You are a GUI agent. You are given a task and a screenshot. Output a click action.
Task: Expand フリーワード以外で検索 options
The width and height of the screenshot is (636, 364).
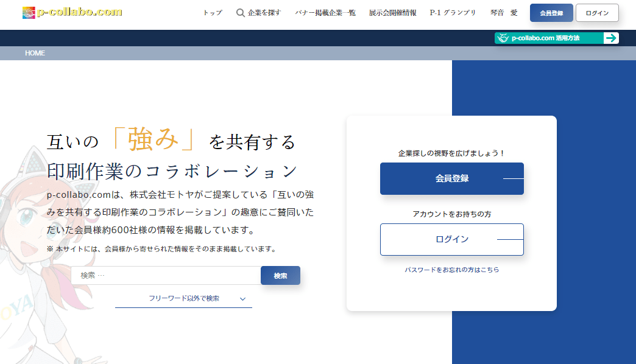coord(184,299)
